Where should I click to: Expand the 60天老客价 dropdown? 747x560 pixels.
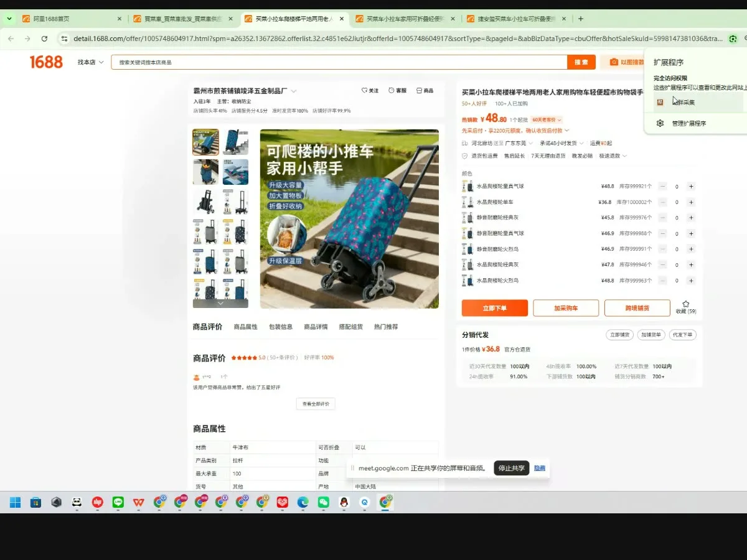[x=547, y=119]
